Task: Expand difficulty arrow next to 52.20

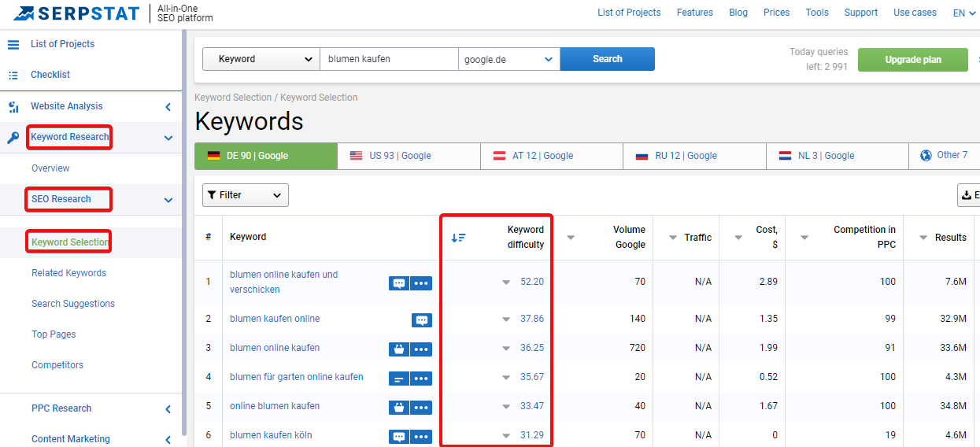Action: (506, 283)
